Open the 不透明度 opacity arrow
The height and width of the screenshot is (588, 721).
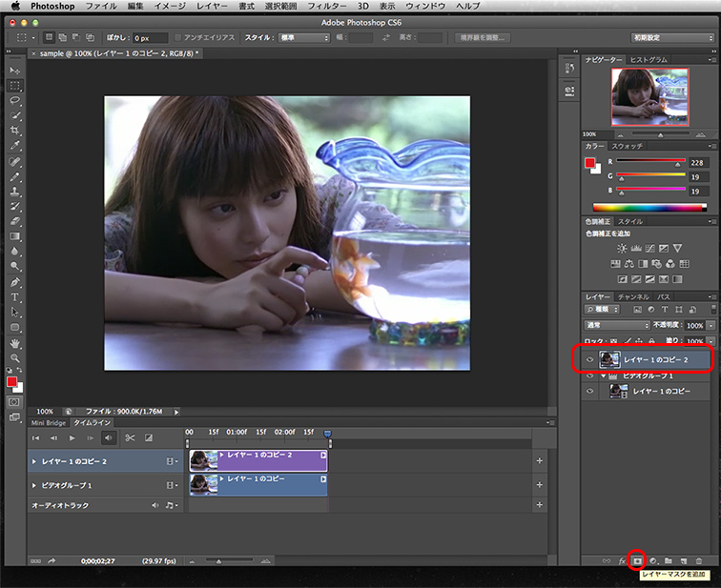coord(711,325)
